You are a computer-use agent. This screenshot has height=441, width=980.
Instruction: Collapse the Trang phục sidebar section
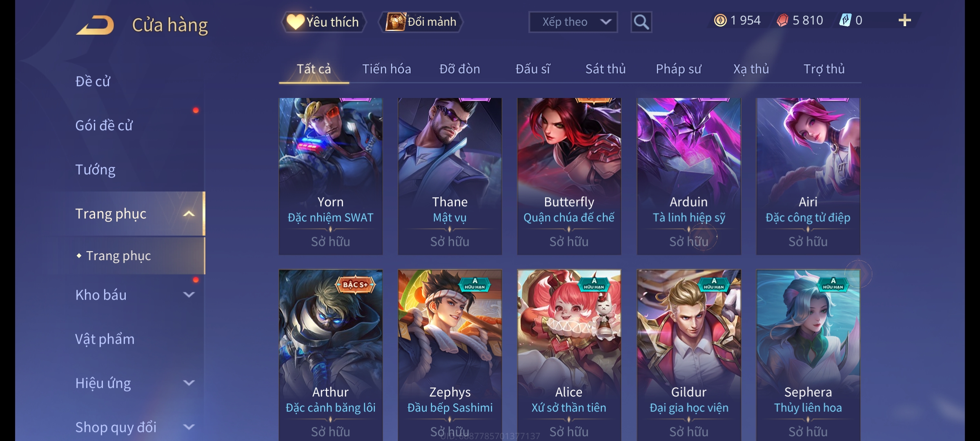(189, 214)
